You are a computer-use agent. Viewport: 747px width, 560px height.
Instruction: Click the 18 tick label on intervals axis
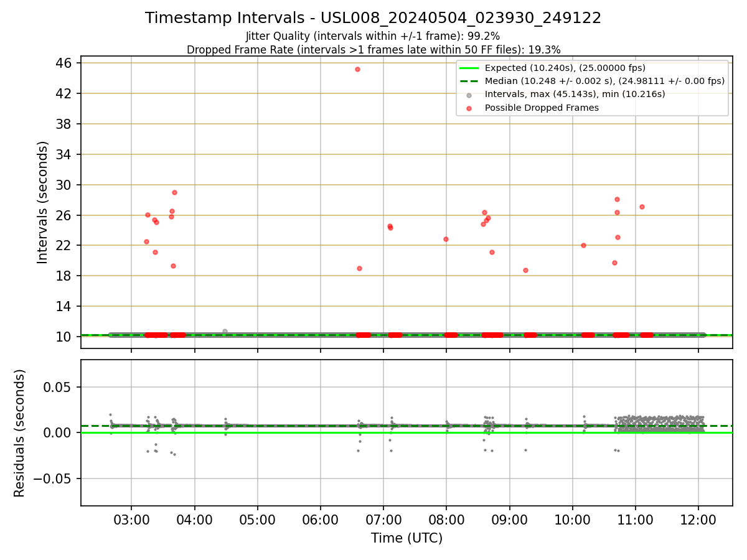click(65, 276)
